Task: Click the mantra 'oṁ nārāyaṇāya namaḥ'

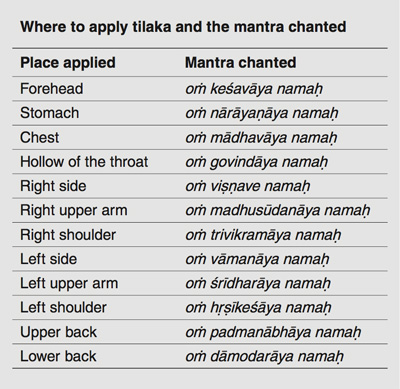Action: tap(262, 113)
